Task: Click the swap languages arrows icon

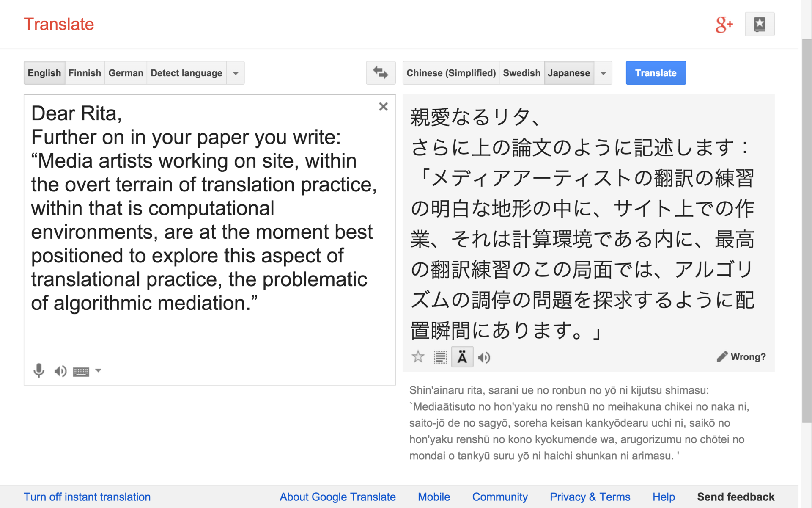Action: (380, 73)
